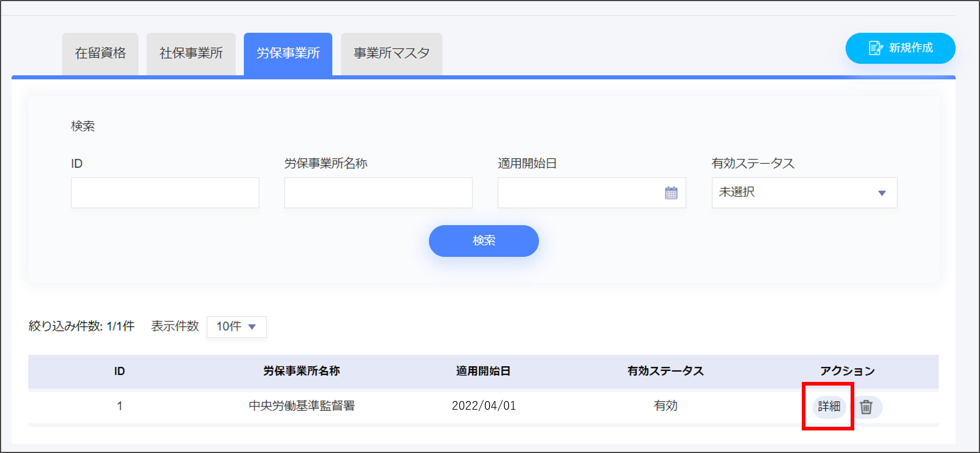
Task: Click the document icon on 新規作成 button
Action: 875,48
